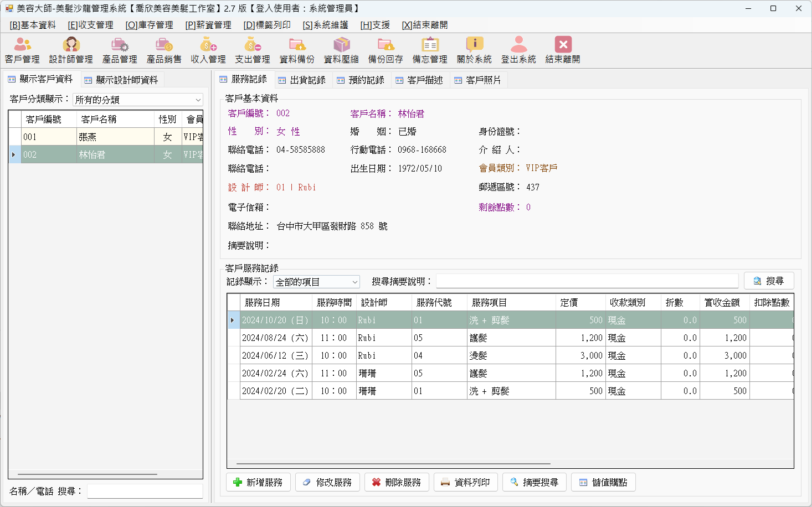
Task: Click the 定價 column header
Action: pos(580,302)
